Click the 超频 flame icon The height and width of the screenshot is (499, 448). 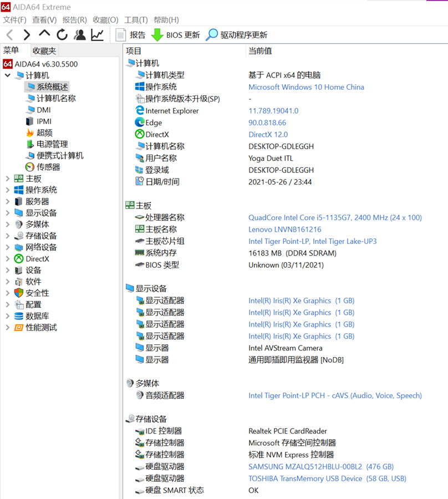point(30,133)
